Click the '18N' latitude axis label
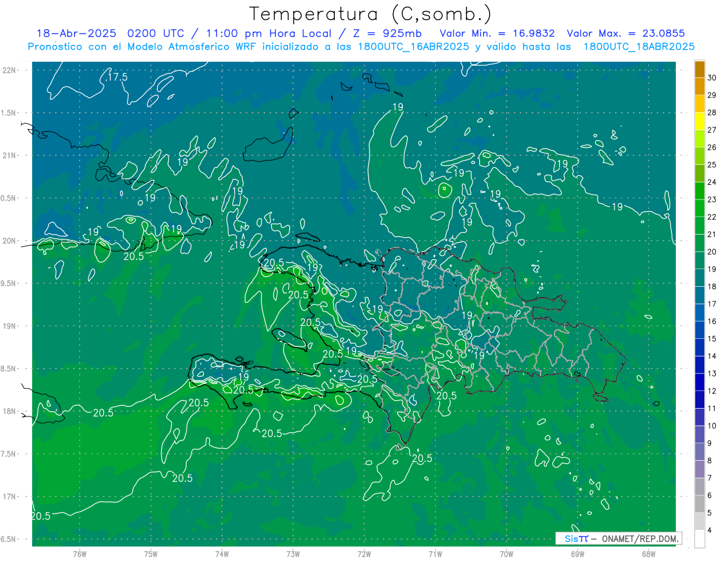Viewport: 728px width, 562px height. coord(10,411)
